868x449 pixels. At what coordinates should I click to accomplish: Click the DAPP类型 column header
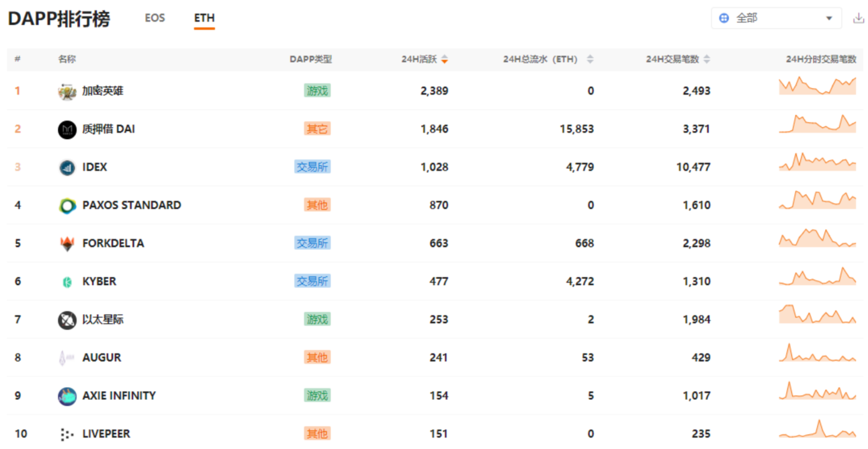pos(310,59)
